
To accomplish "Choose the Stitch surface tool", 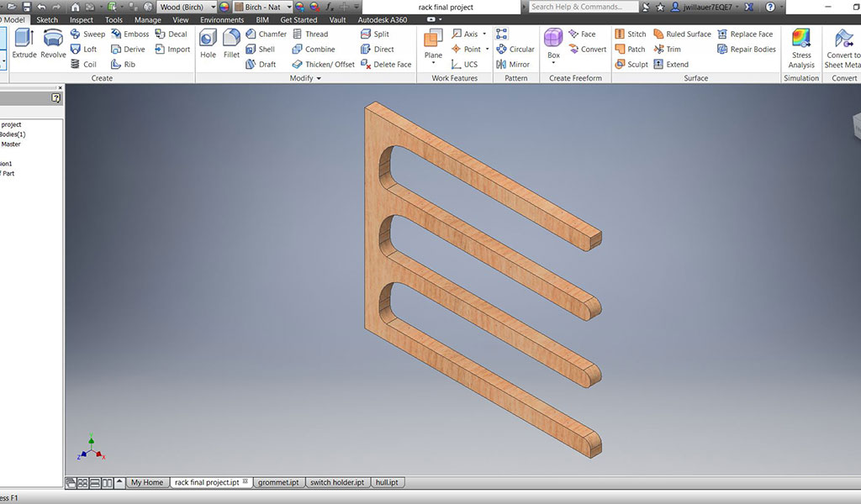I will coord(631,34).
